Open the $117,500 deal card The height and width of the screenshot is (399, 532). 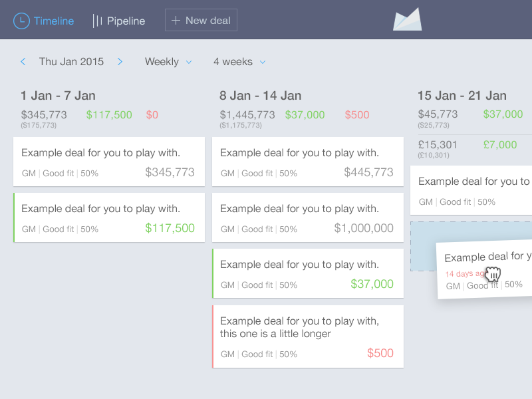(x=109, y=217)
